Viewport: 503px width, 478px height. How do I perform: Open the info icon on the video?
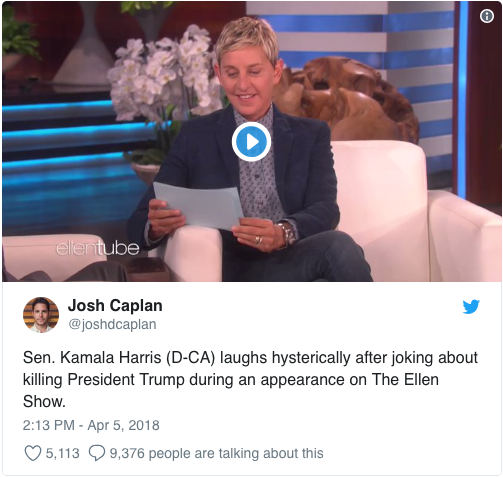[487, 16]
